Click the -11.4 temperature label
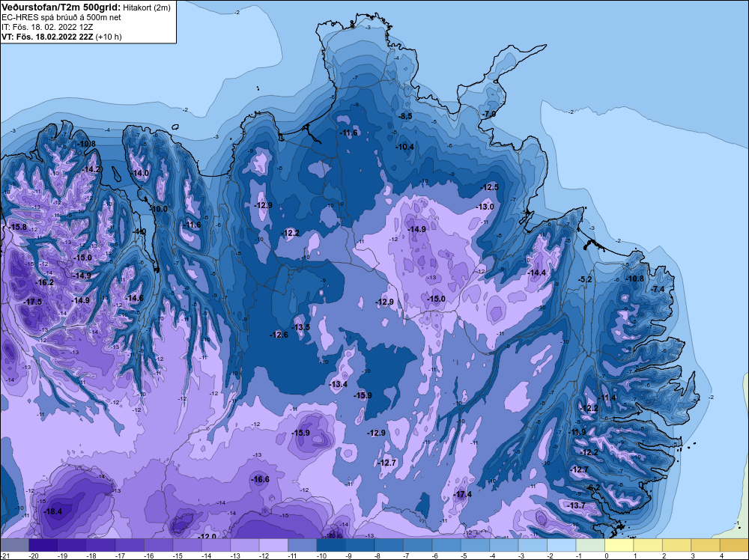 point(607,398)
